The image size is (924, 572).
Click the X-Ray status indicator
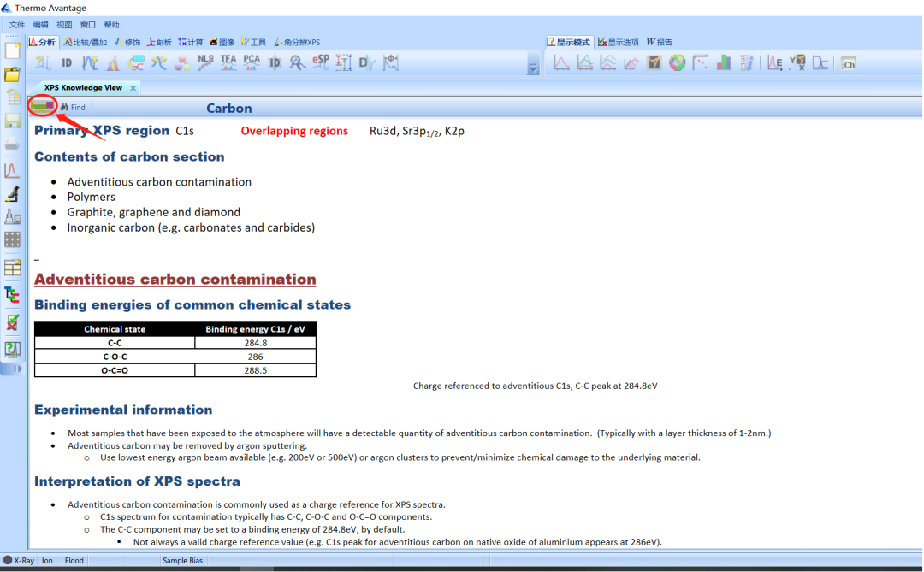(x=19, y=560)
